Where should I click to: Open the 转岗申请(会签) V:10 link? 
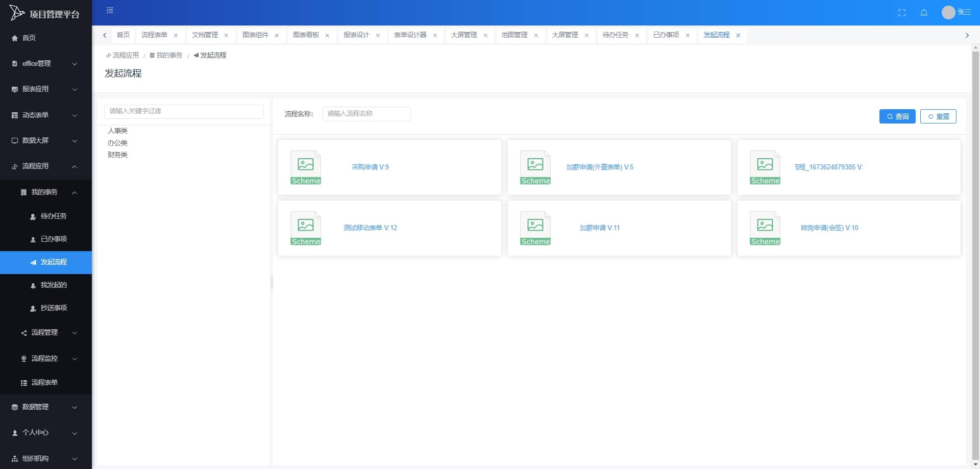[x=829, y=228]
